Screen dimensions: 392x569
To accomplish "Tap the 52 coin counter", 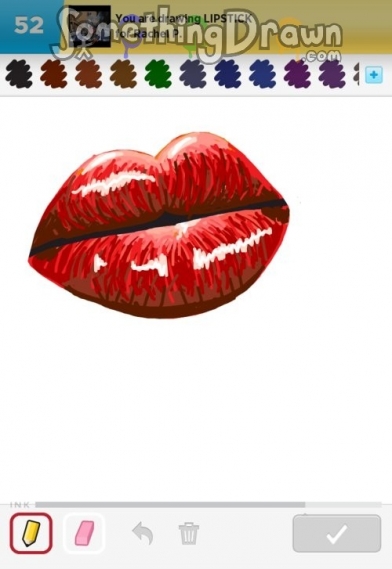I will click(x=29, y=25).
